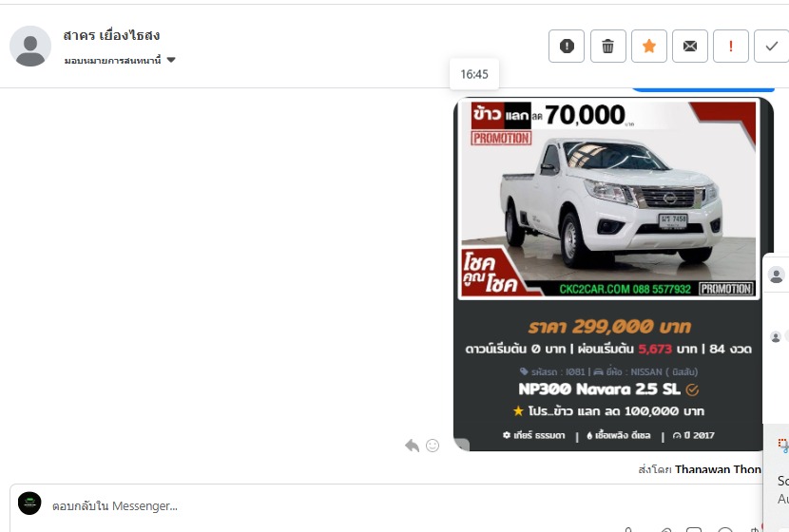The height and width of the screenshot is (532, 789).
Task: Reply to the car image message
Action: [x=413, y=446]
